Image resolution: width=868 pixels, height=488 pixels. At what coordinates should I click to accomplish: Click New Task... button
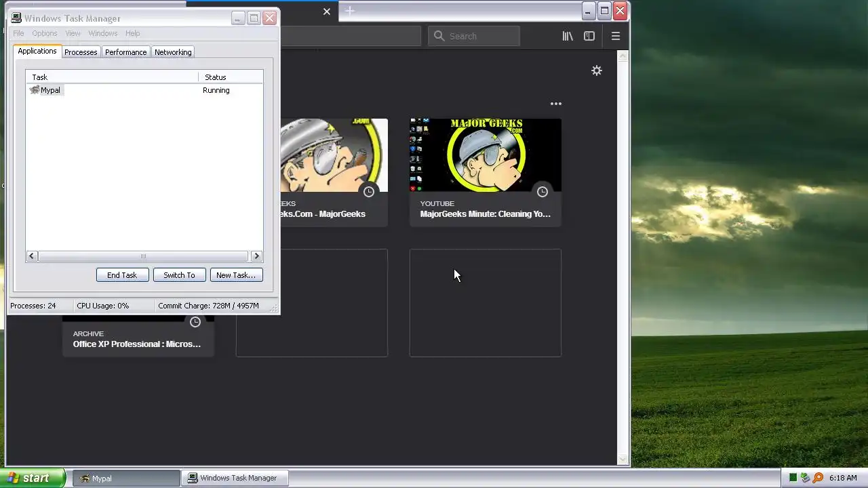coord(236,275)
